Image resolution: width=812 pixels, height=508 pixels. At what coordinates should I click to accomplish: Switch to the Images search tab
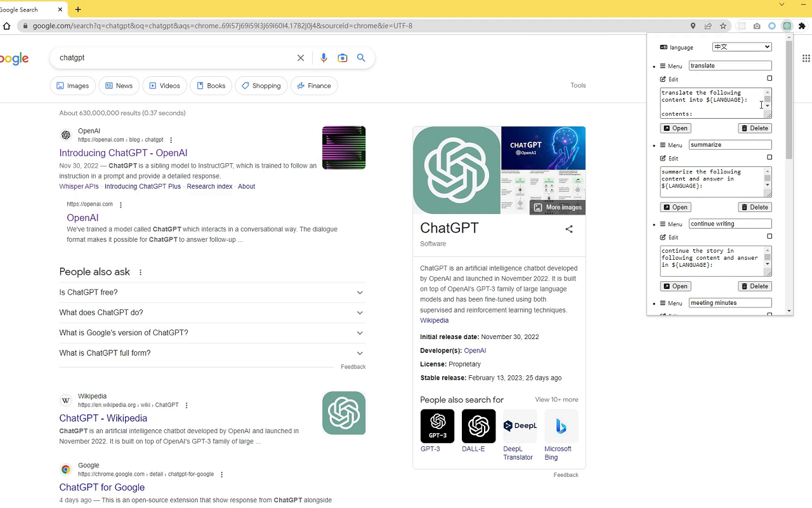click(x=73, y=86)
